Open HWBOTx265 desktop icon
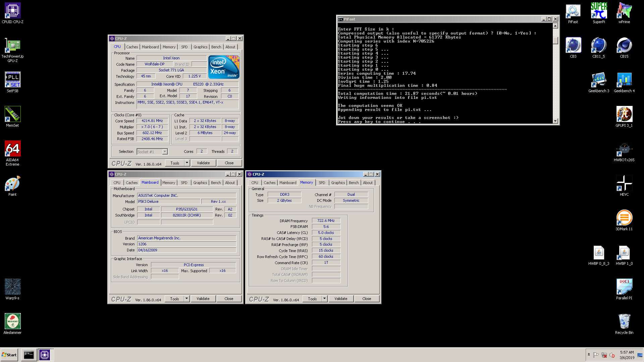The width and height of the screenshot is (644, 362). pos(624,152)
